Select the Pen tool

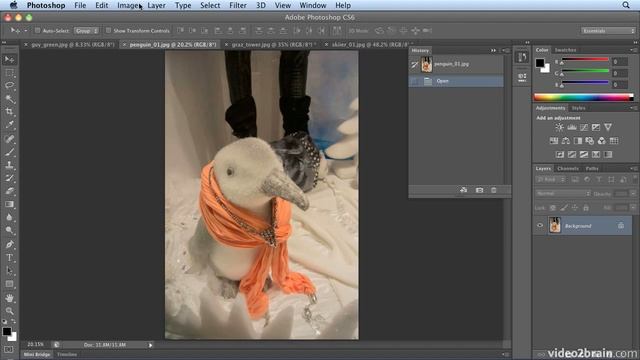[9, 244]
